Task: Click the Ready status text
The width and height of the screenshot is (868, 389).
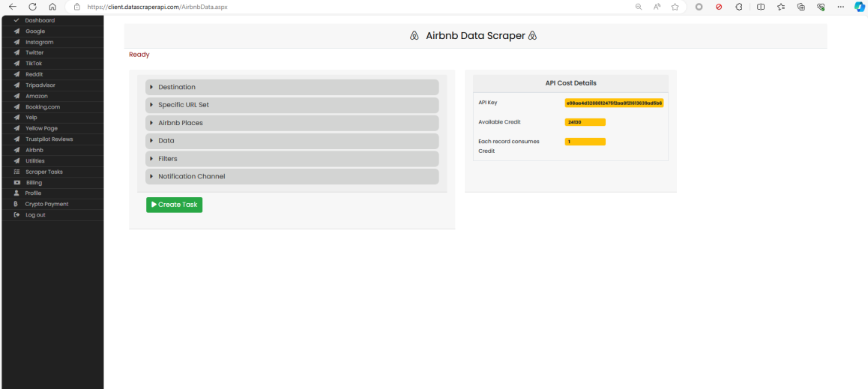Action: click(139, 55)
